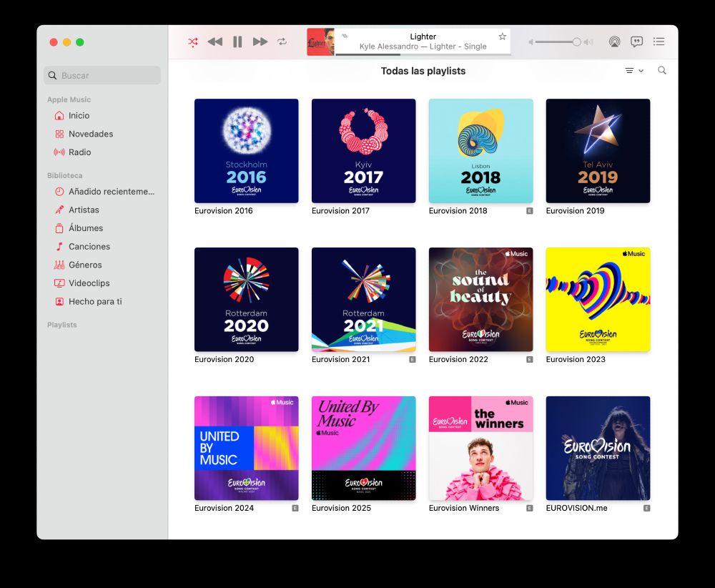Click explicit badge next to Eurovision 2018
The image size is (715, 588).
coord(529,211)
